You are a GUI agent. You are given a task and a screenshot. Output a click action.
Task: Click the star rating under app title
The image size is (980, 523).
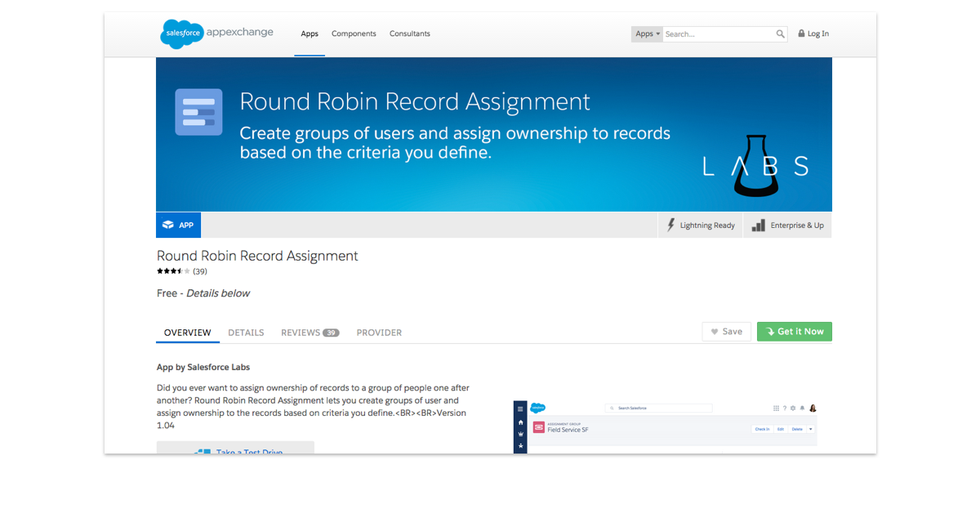pyautogui.click(x=173, y=271)
